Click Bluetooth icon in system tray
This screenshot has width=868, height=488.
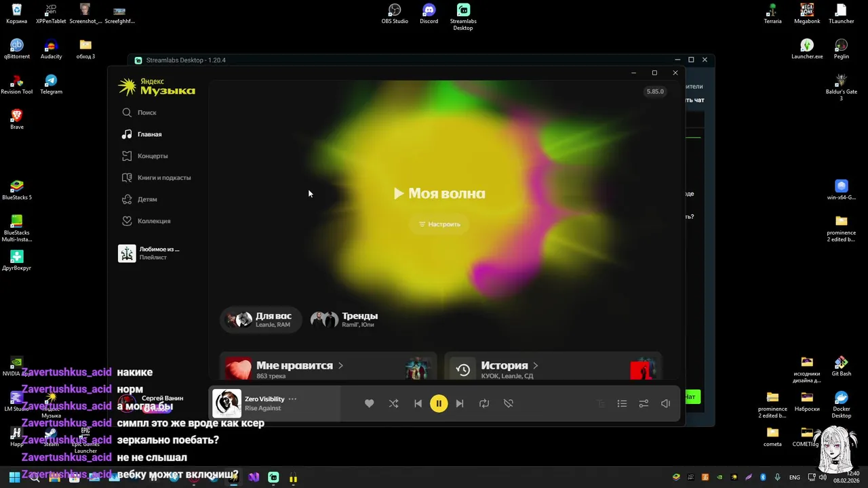(x=763, y=477)
